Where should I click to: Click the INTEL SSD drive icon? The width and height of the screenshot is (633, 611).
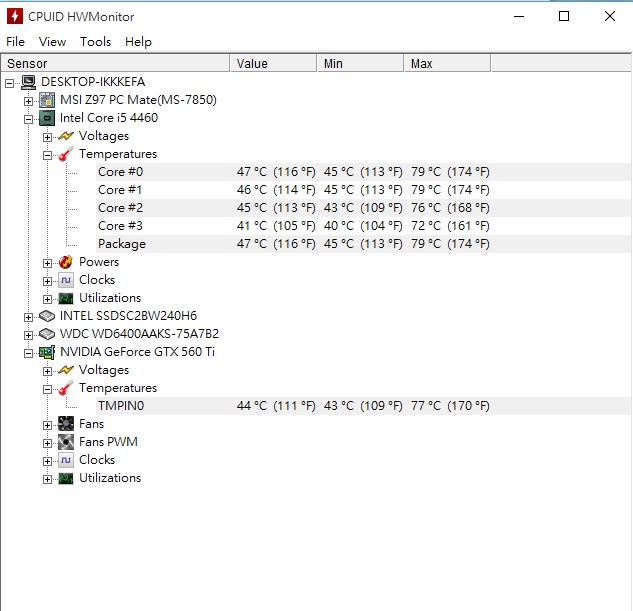(47, 316)
